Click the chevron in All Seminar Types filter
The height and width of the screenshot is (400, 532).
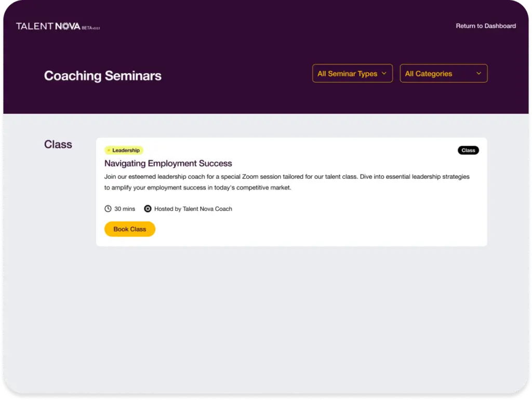pos(384,73)
